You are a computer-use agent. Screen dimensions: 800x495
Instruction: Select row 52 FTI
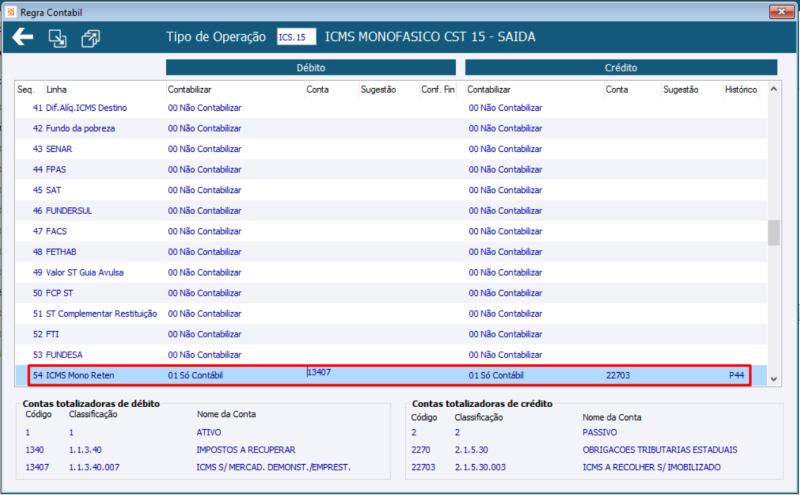pyautogui.click(x=391, y=334)
